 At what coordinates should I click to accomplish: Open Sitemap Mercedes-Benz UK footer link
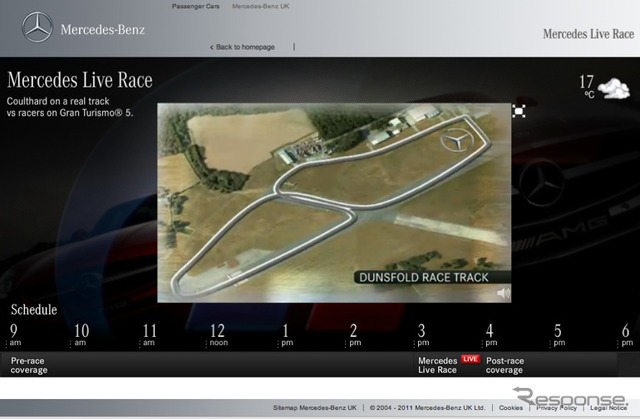click(315, 408)
